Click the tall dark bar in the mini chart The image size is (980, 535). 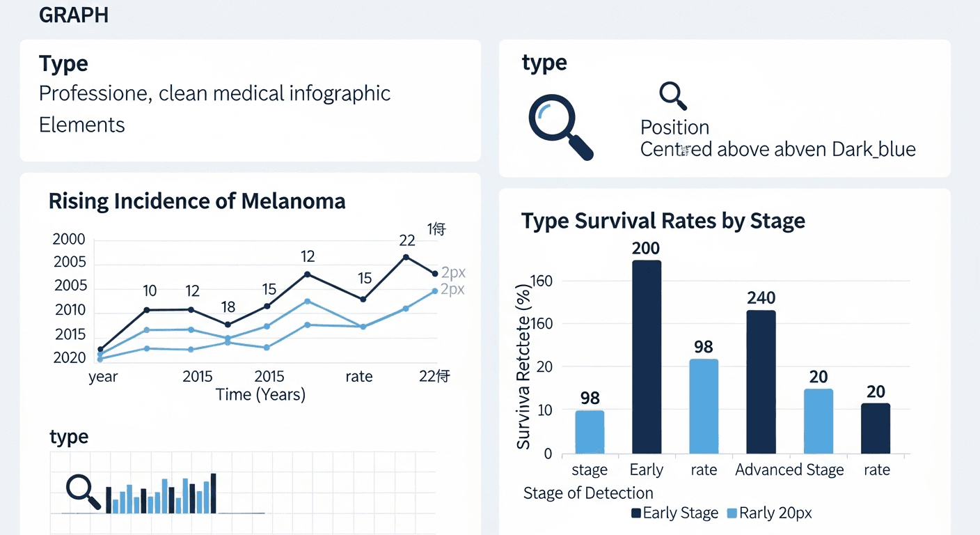(x=213, y=493)
